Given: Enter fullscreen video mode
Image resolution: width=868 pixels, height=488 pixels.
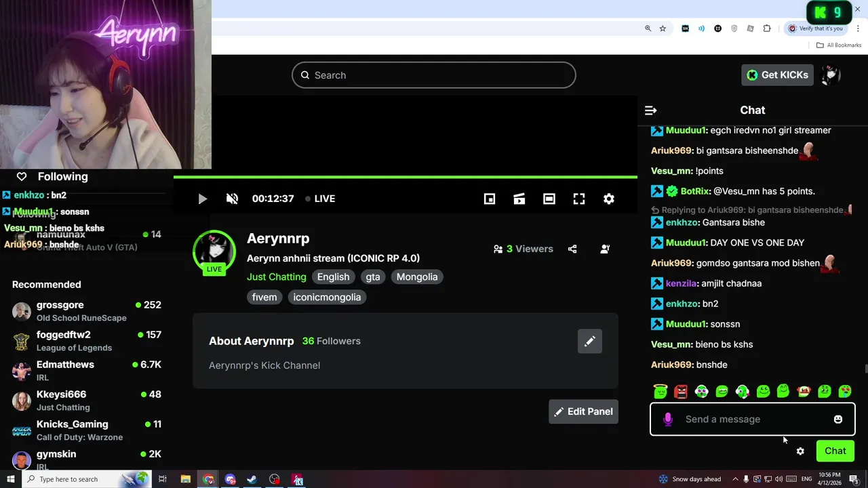Looking at the screenshot, I should click(x=579, y=199).
